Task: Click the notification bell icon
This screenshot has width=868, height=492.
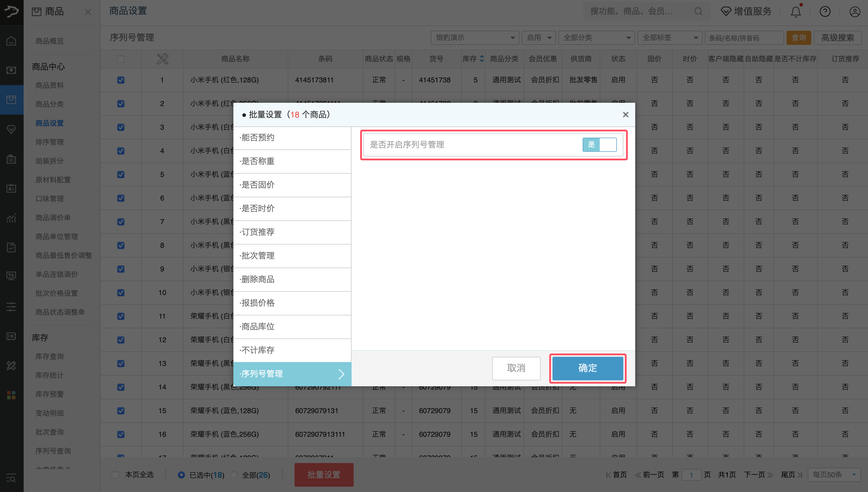Action: pos(796,12)
